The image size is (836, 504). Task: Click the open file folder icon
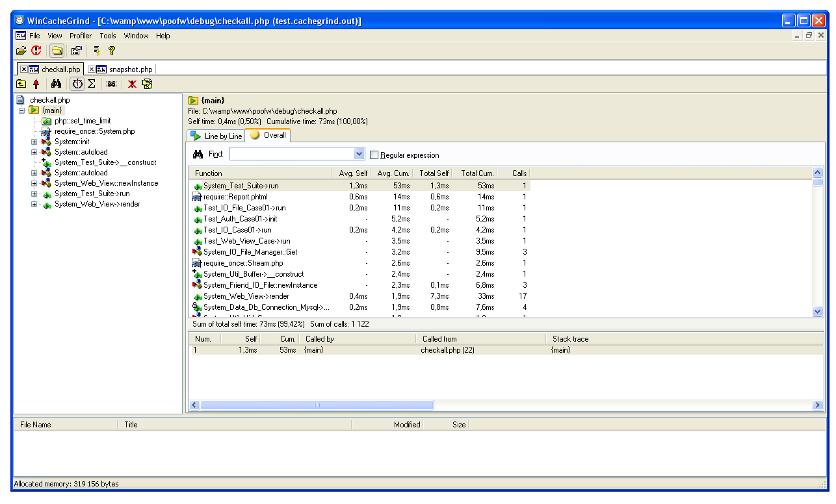(21, 51)
